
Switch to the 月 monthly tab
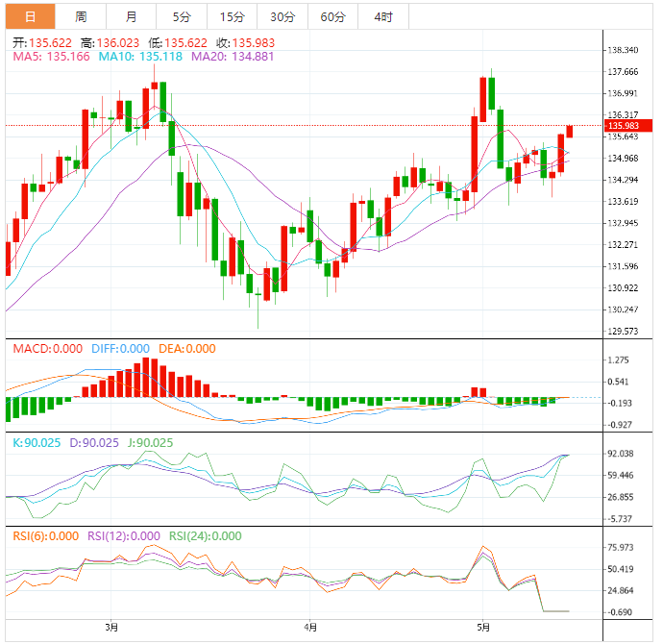[x=131, y=17]
